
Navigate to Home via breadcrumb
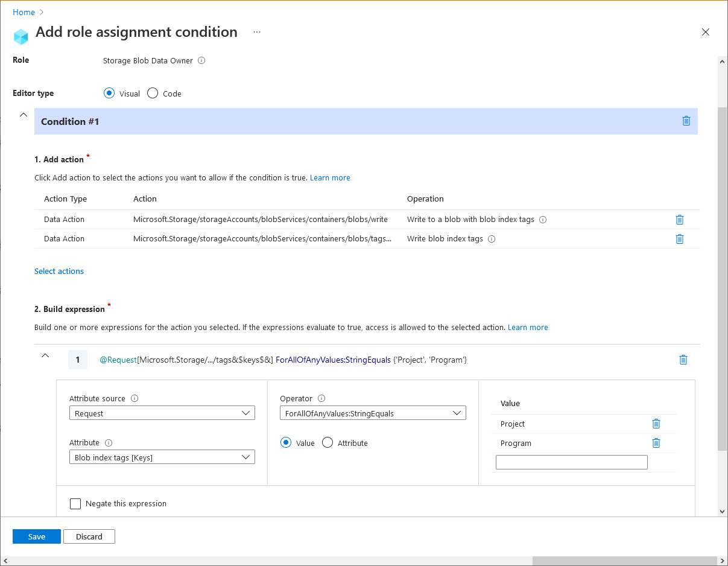[x=24, y=12]
